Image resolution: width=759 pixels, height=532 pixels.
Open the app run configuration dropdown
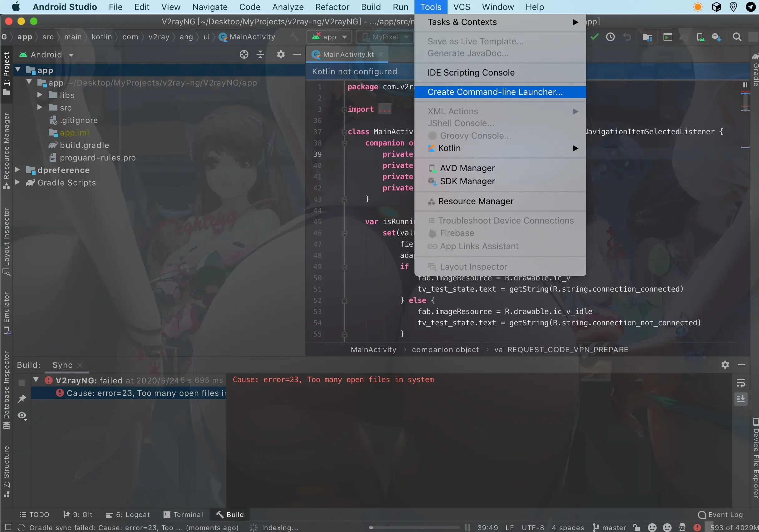(x=329, y=37)
